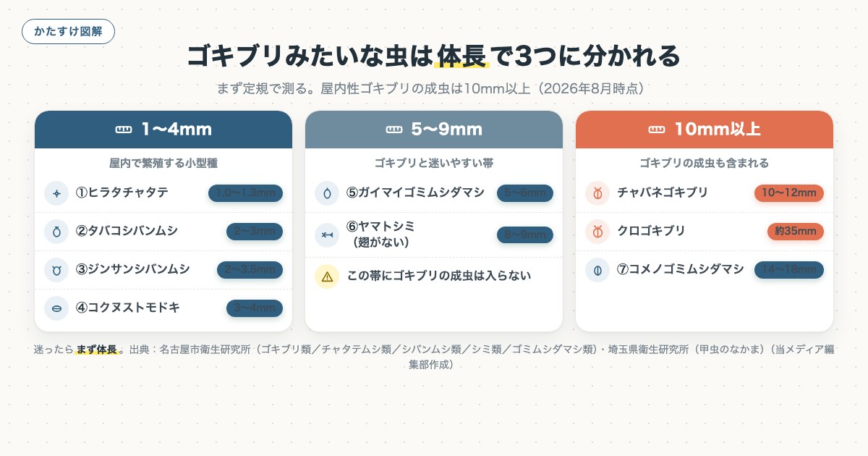Click the 3〜4mm size pill
The height and width of the screenshot is (456, 868).
(x=255, y=308)
